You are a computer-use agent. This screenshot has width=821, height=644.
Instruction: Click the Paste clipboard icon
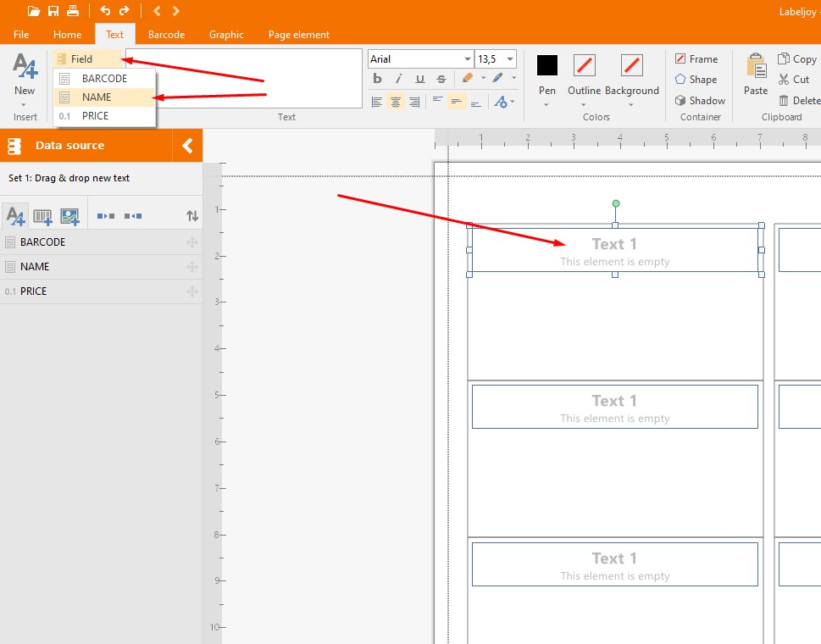pos(755,68)
